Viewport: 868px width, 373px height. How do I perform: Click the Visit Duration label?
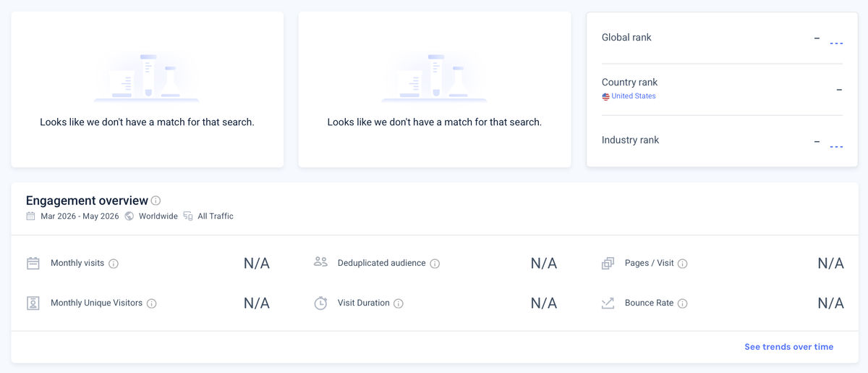(364, 303)
